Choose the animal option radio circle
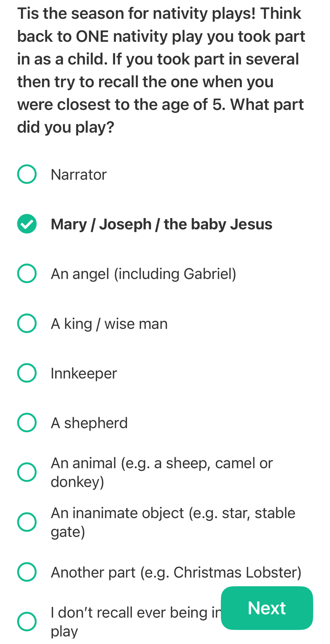The width and height of the screenshot is (330, 644). (27, 472)
